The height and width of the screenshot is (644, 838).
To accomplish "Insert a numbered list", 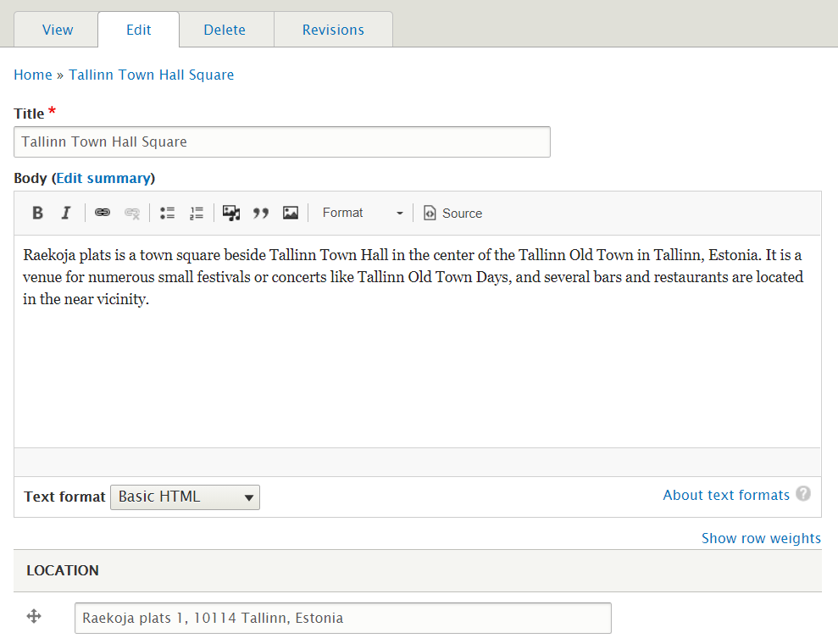I will tap(197, 213).
